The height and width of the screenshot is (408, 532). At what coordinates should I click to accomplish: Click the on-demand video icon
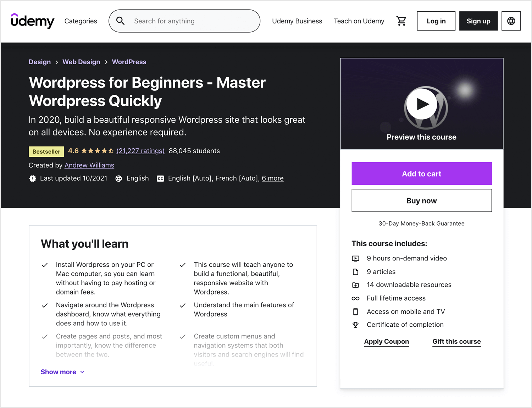tap(355, 258)
